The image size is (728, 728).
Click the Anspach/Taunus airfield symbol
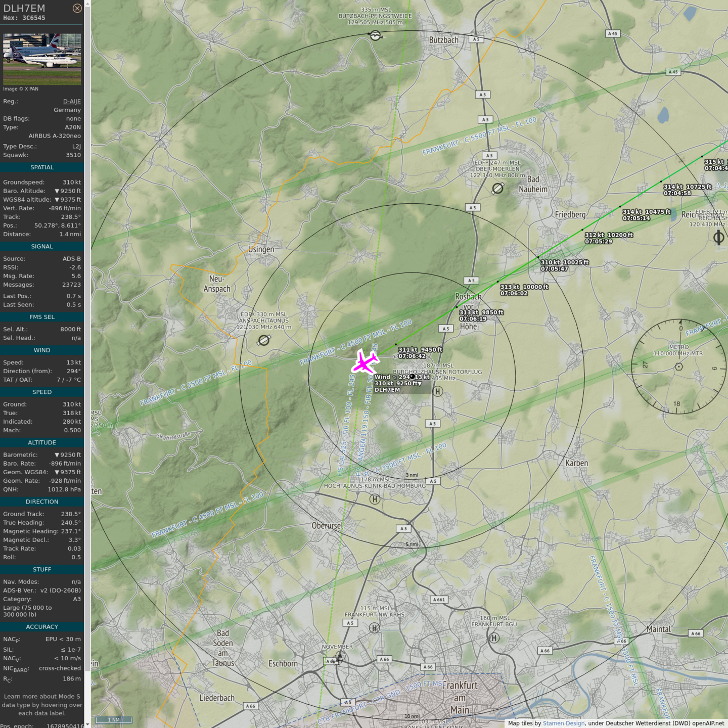point(263,340)
